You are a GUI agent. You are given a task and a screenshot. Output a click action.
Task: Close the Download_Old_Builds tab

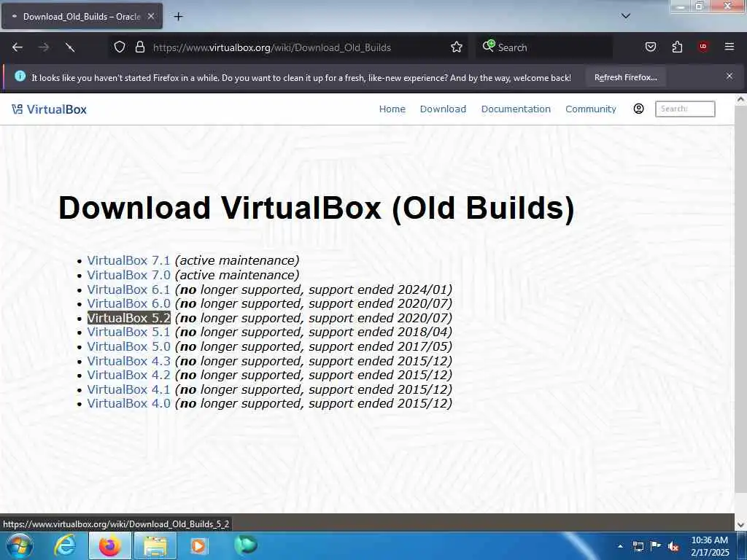click(x=151, y=16)
